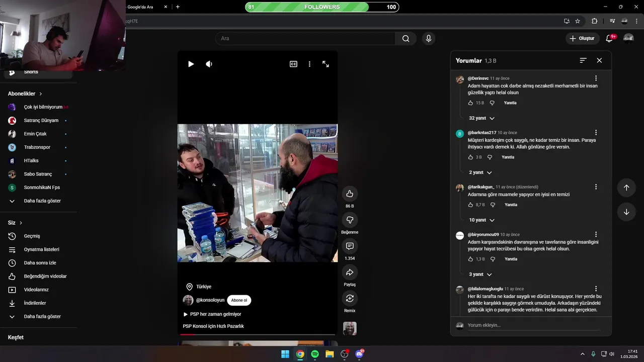
Task: Expand the 3 yanıt replies
Action: (480, 275)
